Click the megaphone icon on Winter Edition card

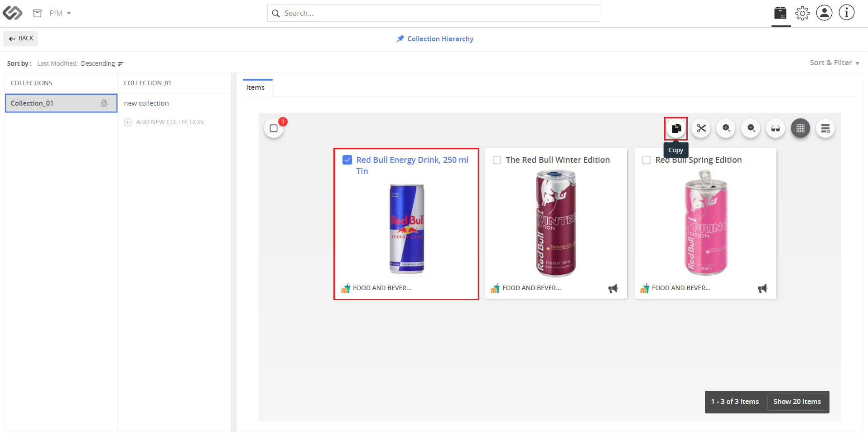[613, 288]
